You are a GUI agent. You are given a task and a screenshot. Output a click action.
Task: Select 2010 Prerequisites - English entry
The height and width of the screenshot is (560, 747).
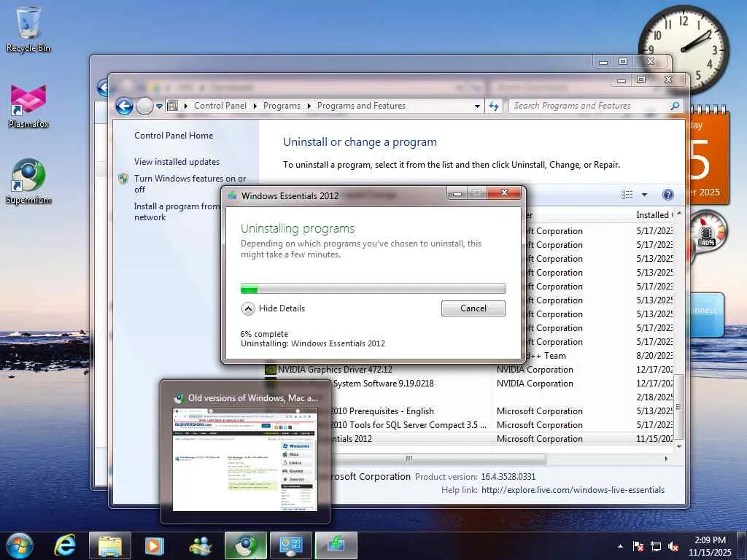coord(468,411)
